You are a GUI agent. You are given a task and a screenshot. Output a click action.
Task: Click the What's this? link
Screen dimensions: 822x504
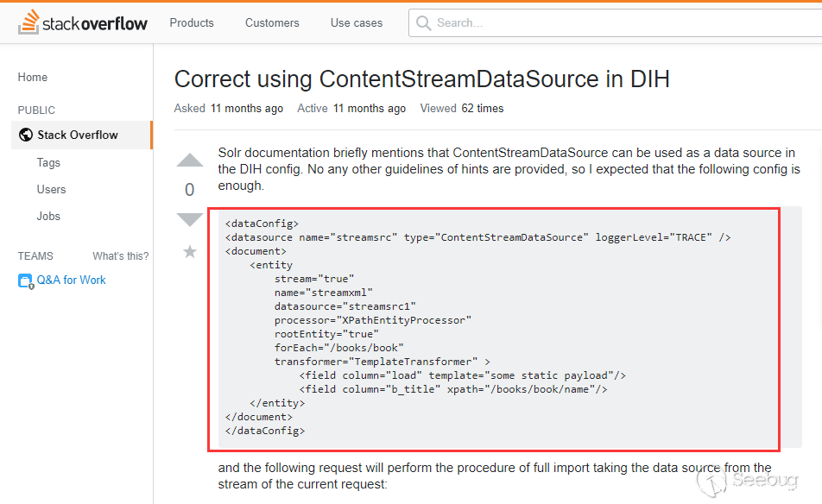click(x=120, y=255)
